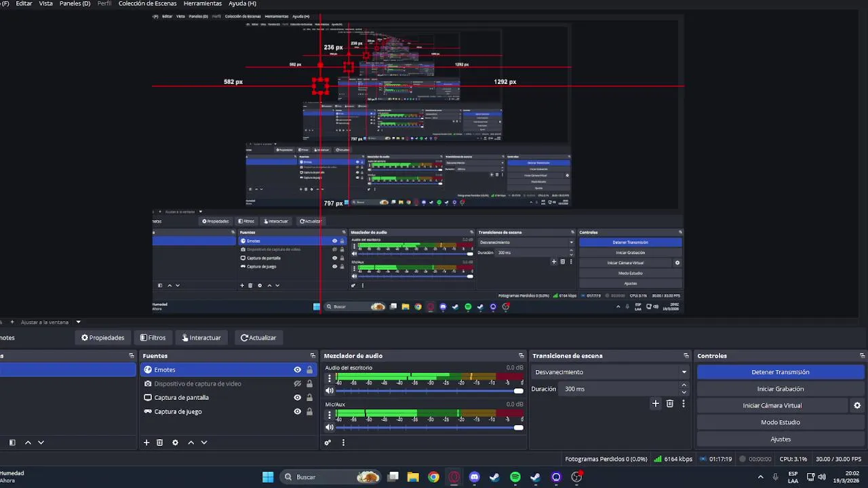Hide the Emotes source with its eye icon
868x488 pixels.
[x=297, y=370]
